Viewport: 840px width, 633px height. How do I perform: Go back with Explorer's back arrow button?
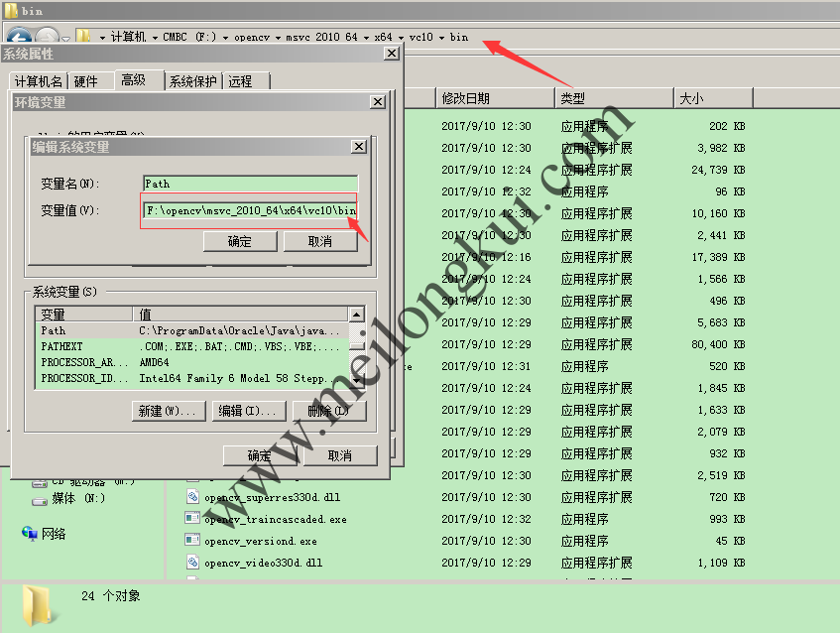(x=19, y=36)
